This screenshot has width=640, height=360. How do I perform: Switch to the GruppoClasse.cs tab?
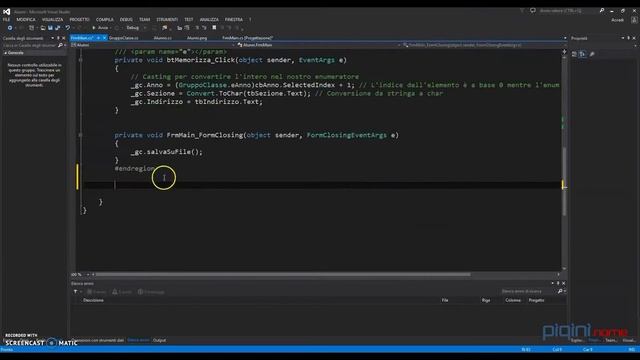[124, 38]
